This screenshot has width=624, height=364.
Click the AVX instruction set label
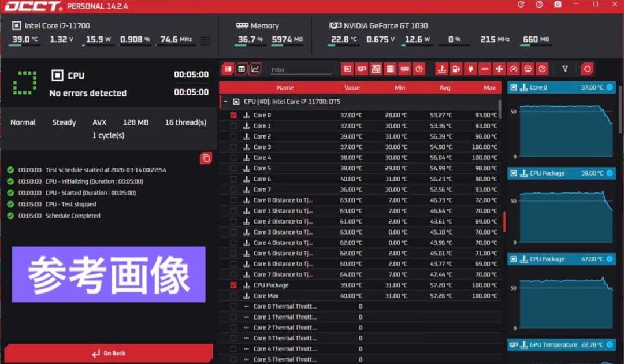point(99,122)
